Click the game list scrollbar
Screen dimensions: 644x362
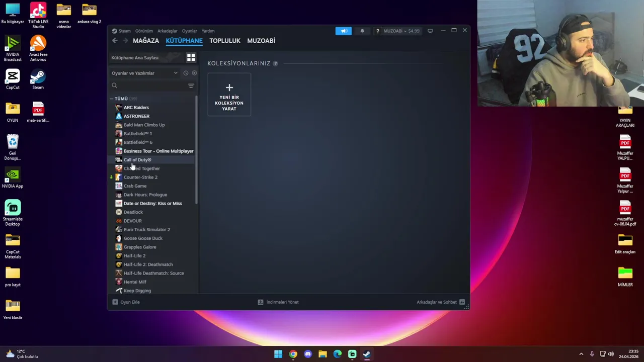[x=196, y=150]
